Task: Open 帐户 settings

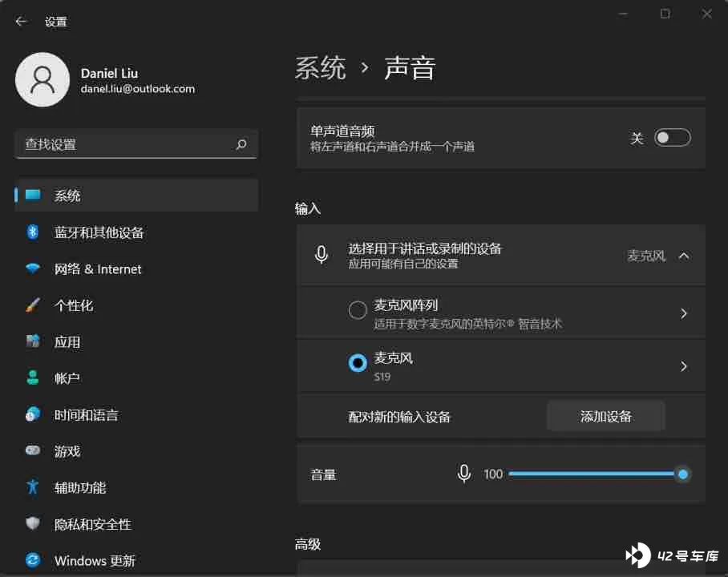Action: coord(136,378)
